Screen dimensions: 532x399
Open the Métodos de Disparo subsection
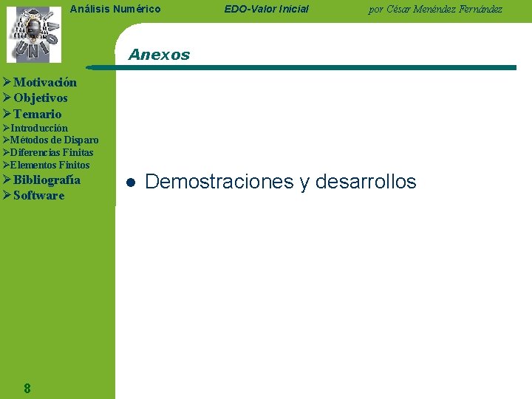tap(54, 140)
